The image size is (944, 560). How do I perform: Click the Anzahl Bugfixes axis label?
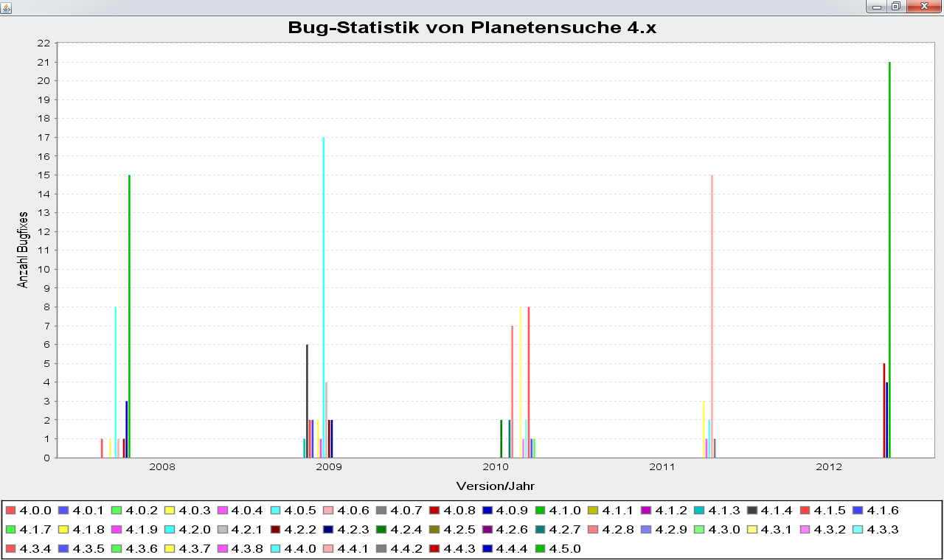[23, 251]
